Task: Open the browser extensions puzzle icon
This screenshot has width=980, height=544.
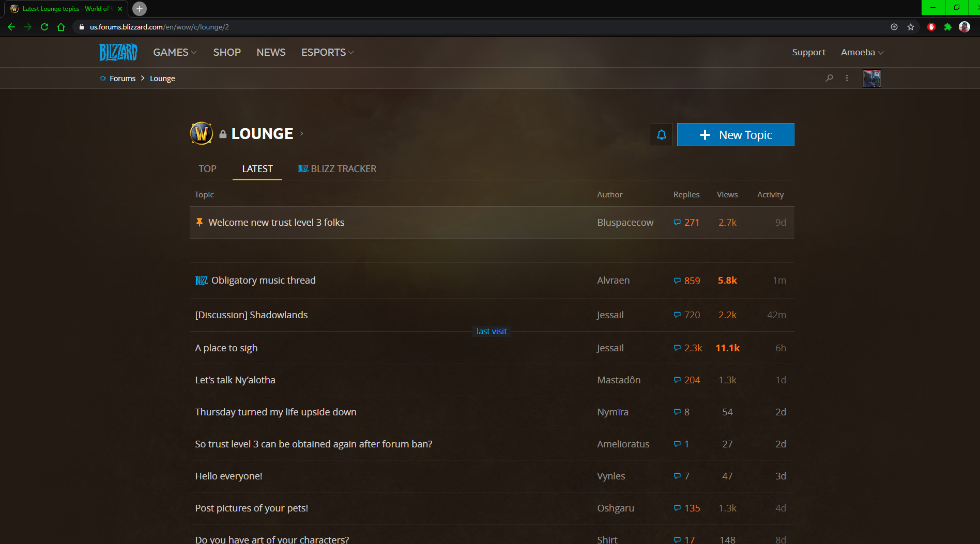Action: (x=948, y=27)
